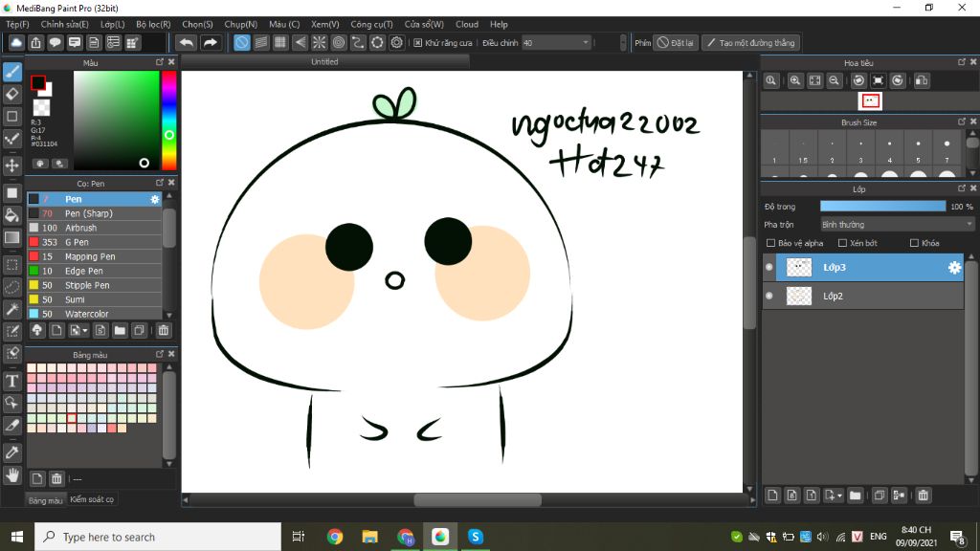Open Google Chrome from the taskbar

(x=335, y=537)
